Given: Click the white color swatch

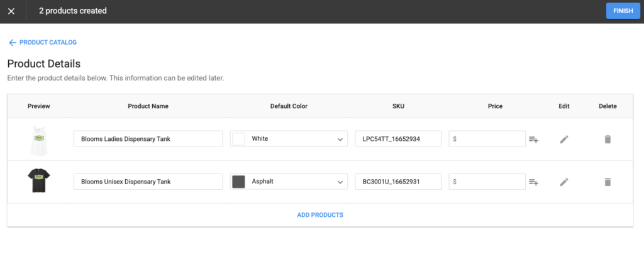Looking at the screenshot, I should pos(238,139).
